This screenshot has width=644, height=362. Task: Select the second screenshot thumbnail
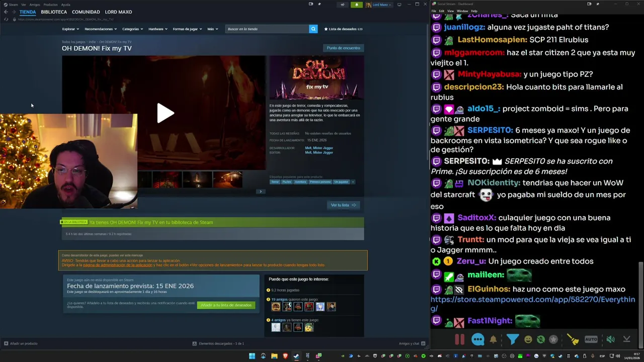coord(167,179)
